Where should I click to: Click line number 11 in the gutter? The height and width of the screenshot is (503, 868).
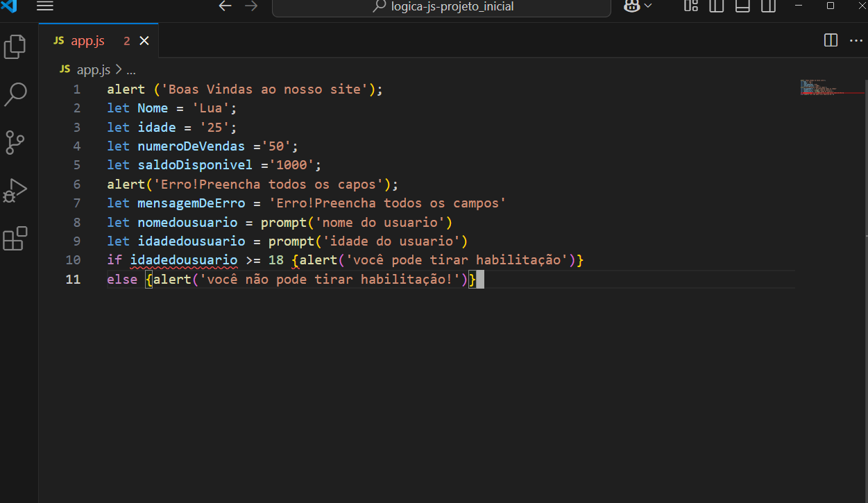(73, 280)
